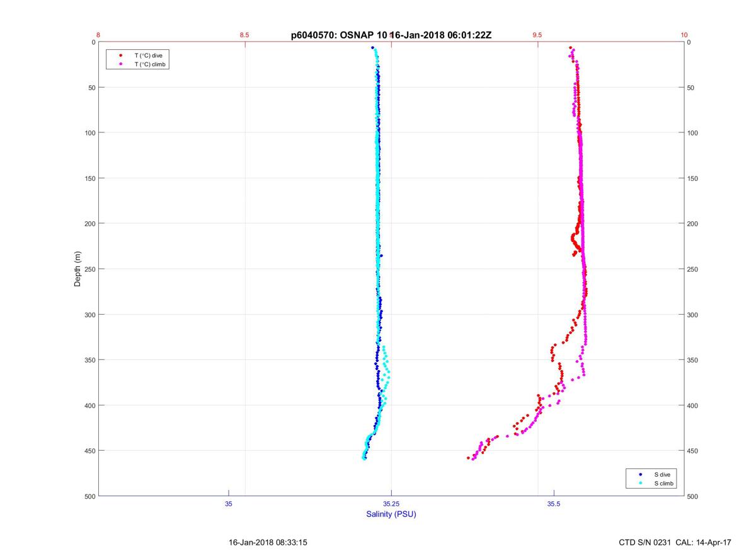Viewport: 756px width, 558px height.
Task: Click the plot title p6040570: OSNAP 10
Action: click(x=339, y=35)
